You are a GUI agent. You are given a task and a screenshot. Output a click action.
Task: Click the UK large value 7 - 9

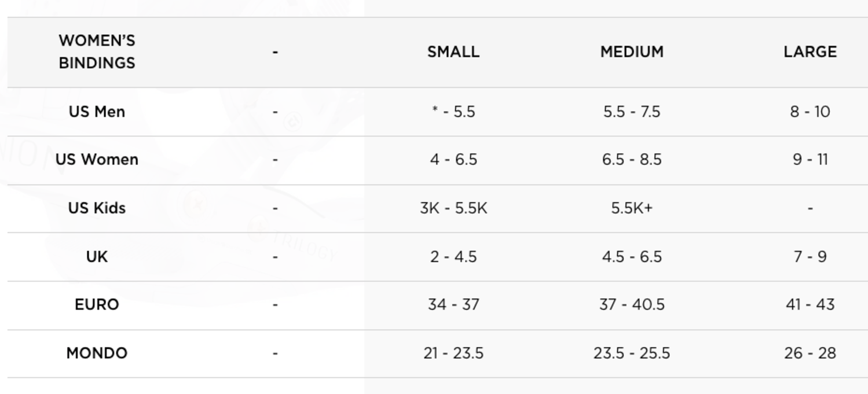click(x=810, y=256)
